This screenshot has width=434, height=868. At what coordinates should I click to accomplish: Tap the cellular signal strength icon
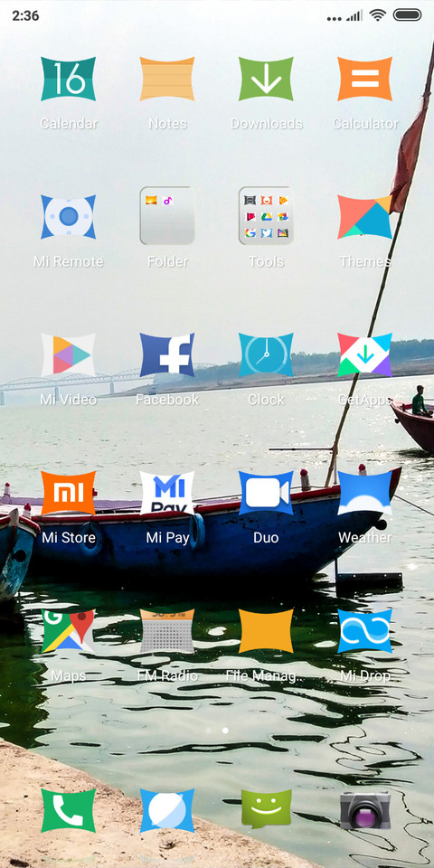tap(354, 15)
